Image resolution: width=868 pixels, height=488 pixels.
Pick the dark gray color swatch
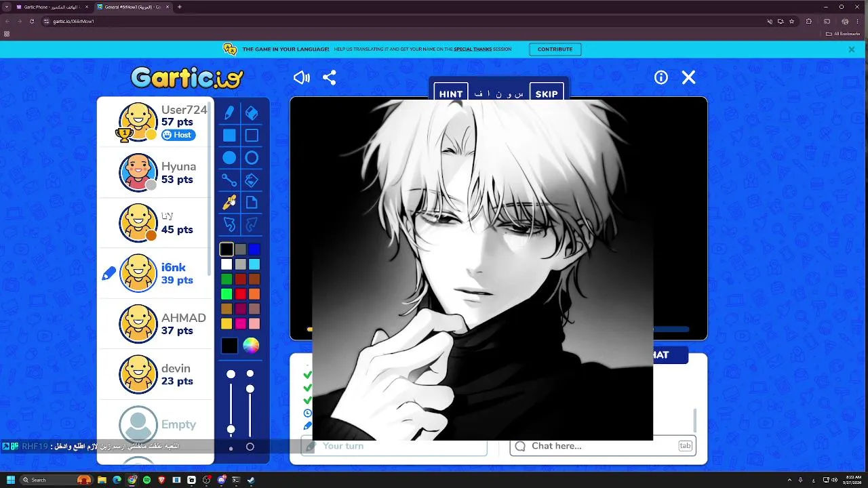click(240, 249)
